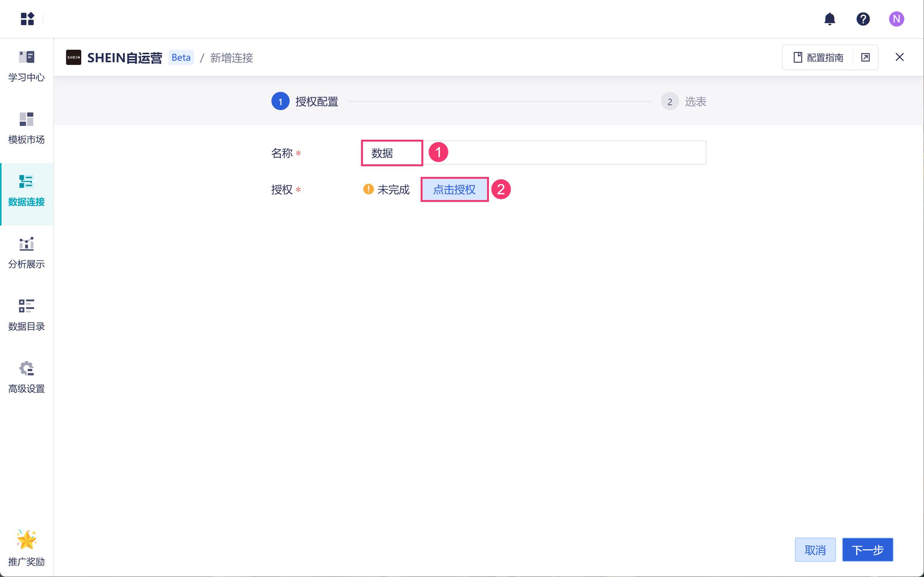924x577 pixels.
Task: Open the user avatar N menu
Action: tap(896, 19)
